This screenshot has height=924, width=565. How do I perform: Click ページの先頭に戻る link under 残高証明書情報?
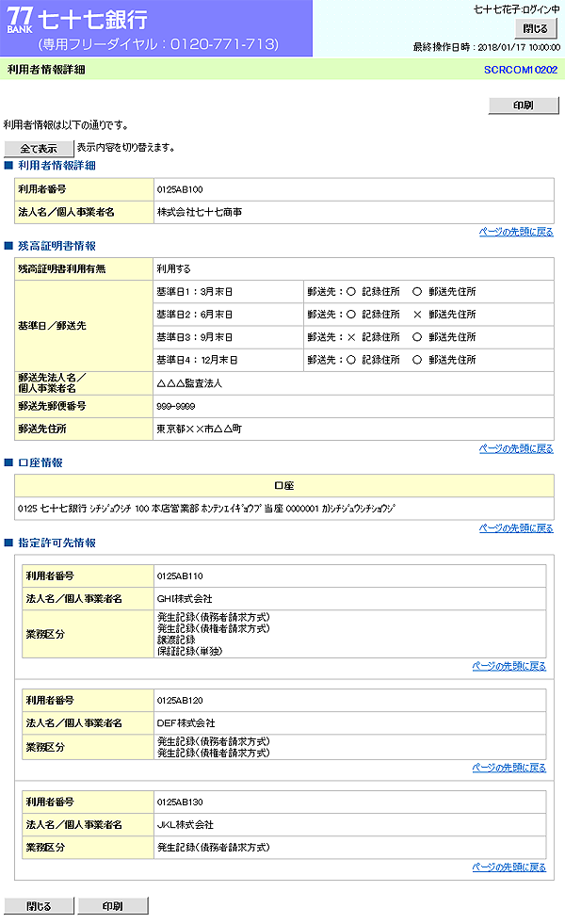coord(516,448)
